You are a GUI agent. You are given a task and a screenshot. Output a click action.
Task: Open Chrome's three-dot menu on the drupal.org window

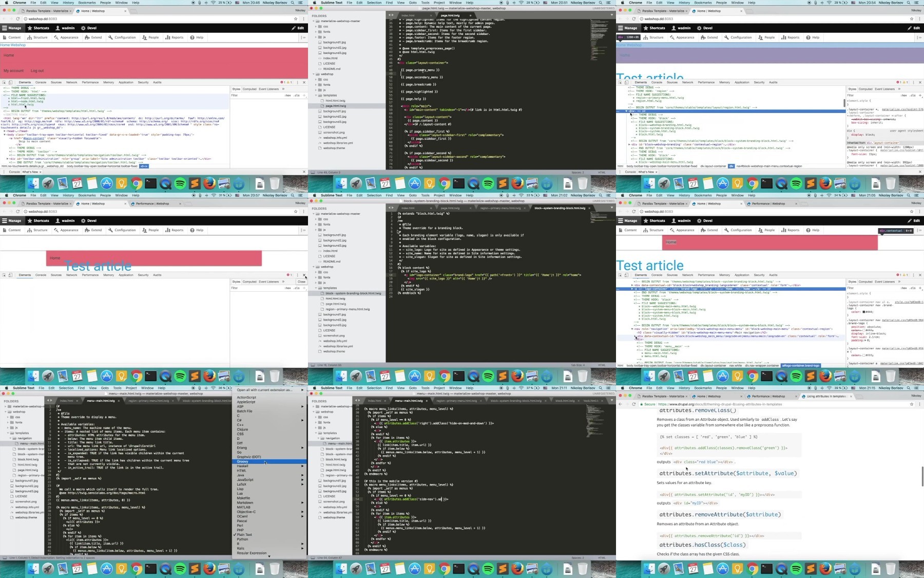click(919, 404)
